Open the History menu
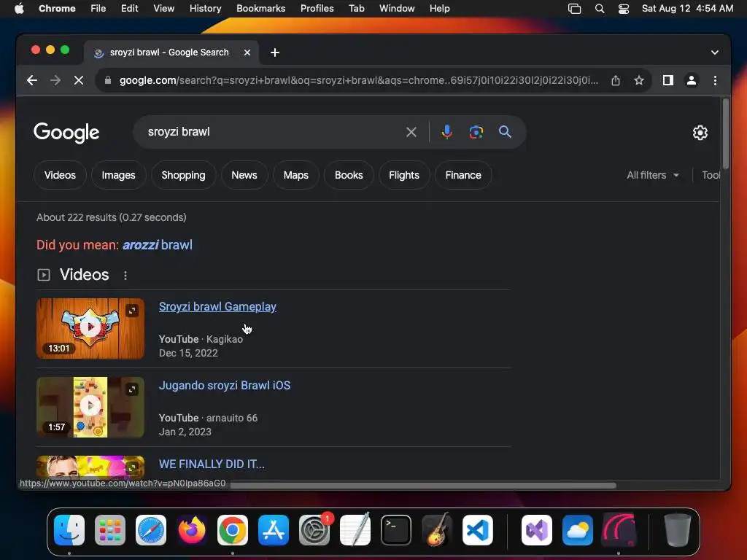 [x=205, y=9]
